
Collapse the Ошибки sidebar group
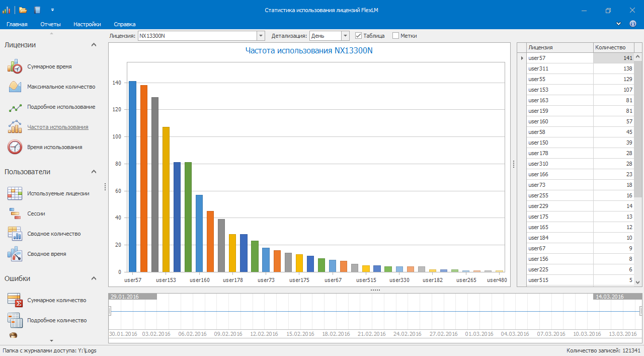point(94,278)
